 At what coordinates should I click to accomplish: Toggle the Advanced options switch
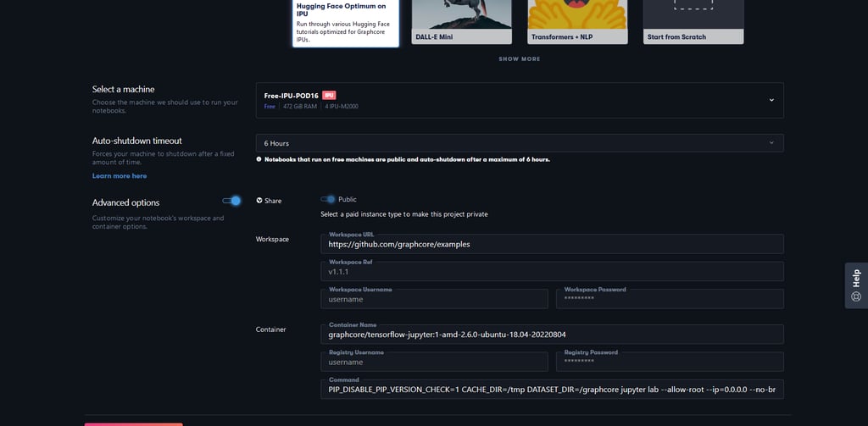(231, 201)
